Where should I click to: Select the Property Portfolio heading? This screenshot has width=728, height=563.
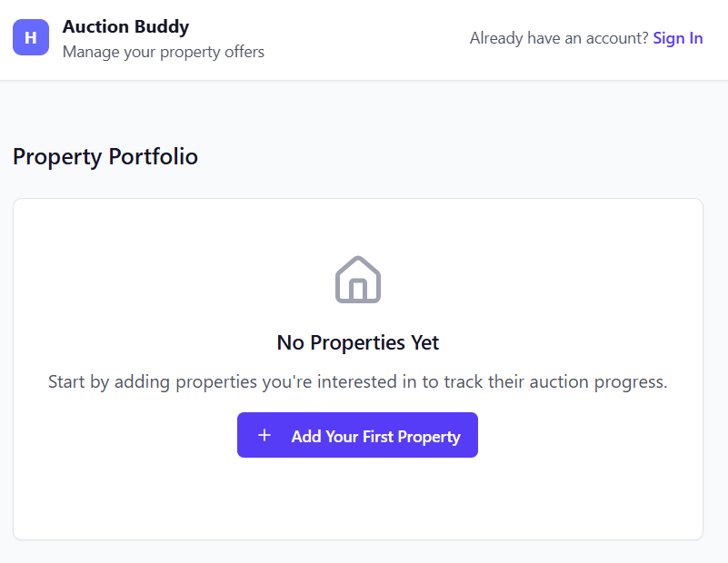coord(105,156)
